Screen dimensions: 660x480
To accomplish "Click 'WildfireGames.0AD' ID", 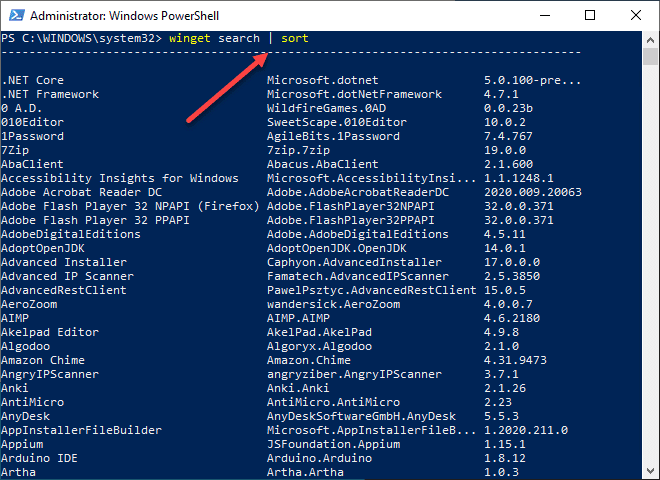I will 326,108.
